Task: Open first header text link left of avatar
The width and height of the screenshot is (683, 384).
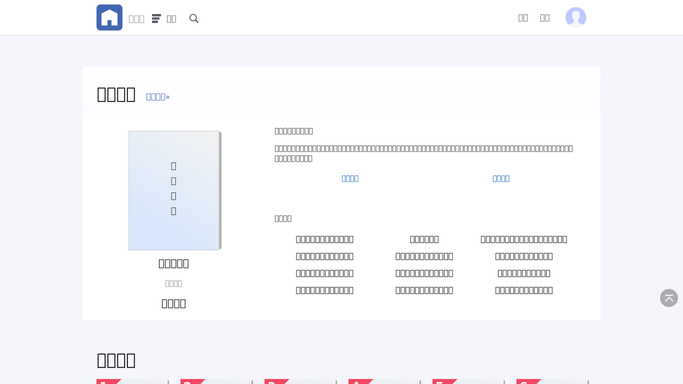Action: (x=523, y=18)
